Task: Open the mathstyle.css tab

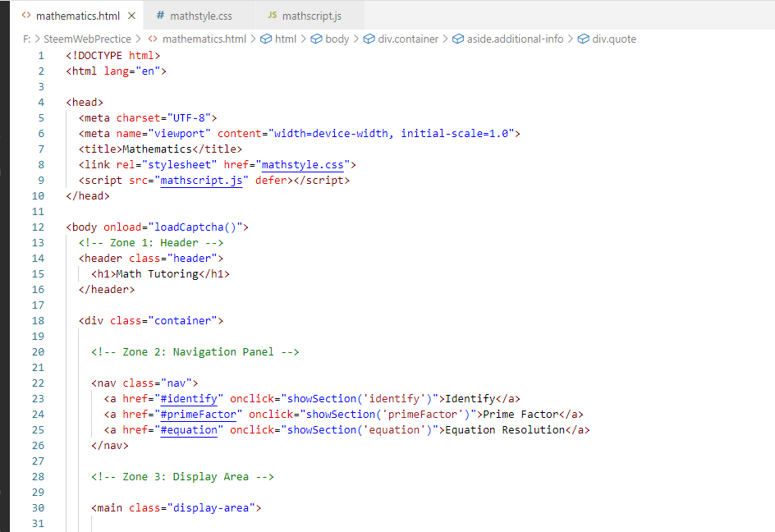Action: (x=200, y=16)
